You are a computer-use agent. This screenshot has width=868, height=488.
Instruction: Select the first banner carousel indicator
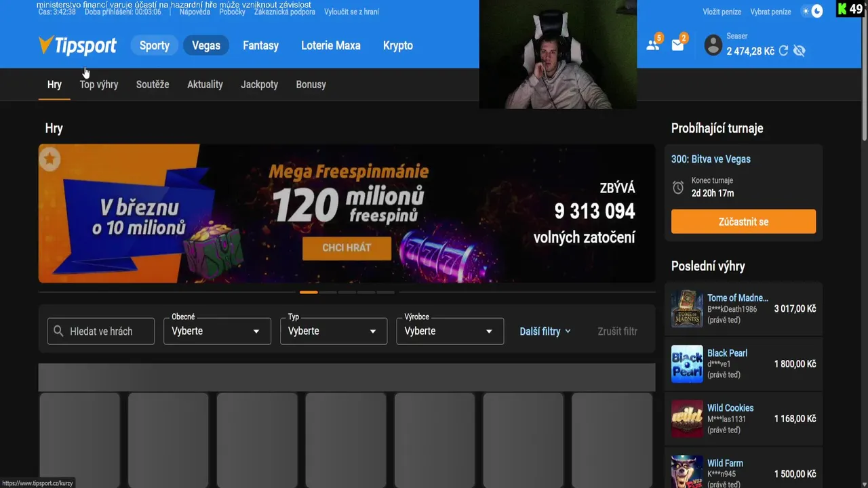pyautogui.click(x=309, y=292)
